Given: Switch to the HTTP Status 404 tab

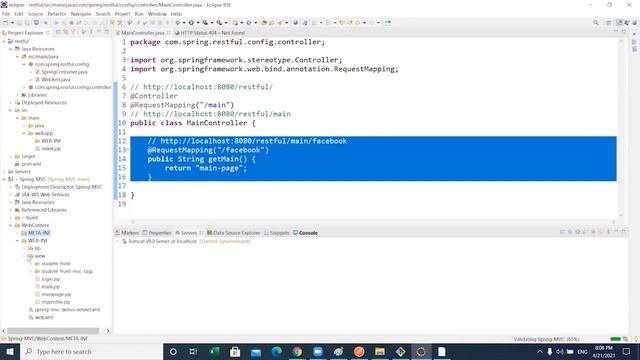Looking at the screenshot, I should [x=210, y=33].
